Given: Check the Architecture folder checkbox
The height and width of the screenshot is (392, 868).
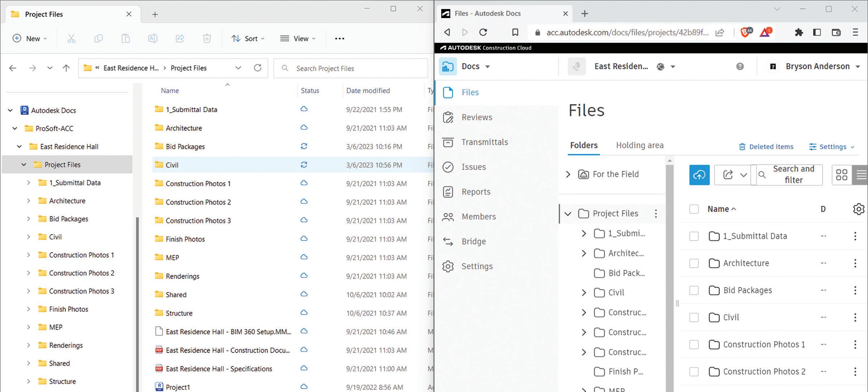Looking at the screenshot, I should point(693,263).
